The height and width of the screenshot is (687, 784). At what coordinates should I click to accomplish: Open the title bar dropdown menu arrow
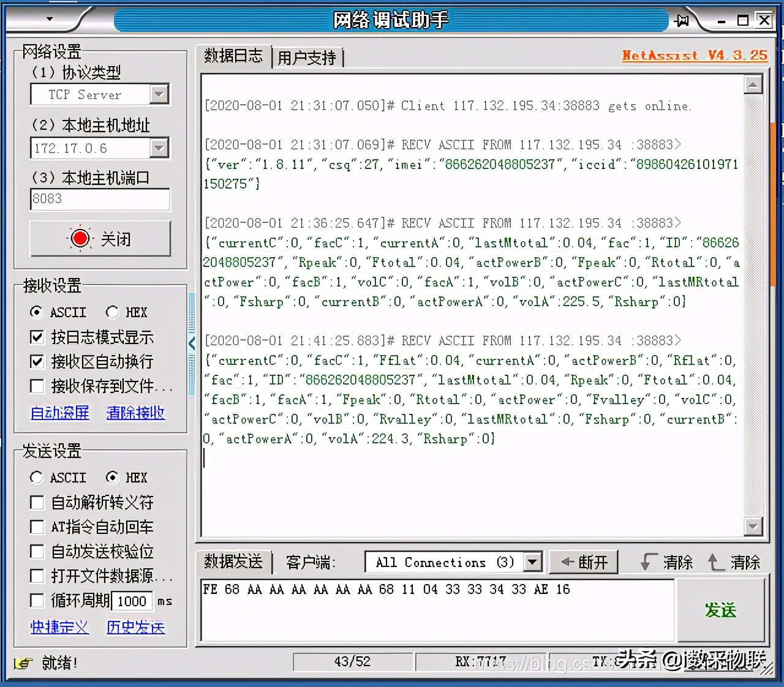(x=50, y=19)
